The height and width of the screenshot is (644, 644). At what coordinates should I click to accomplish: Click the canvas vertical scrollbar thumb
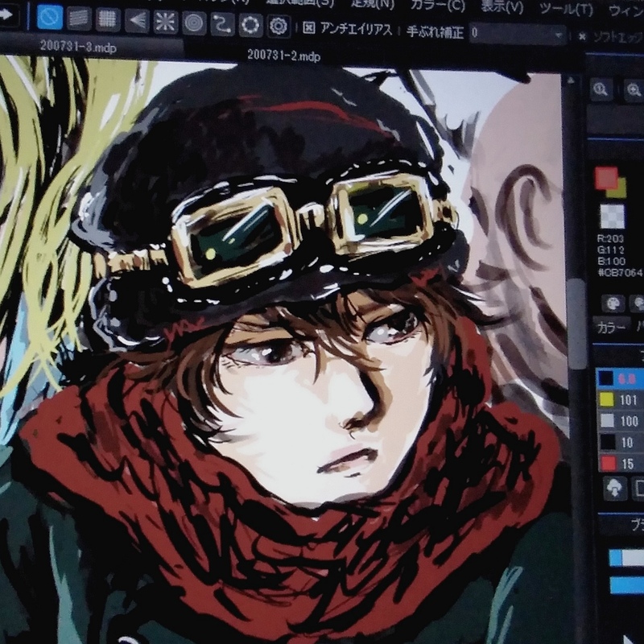click(x=576, y=324)
